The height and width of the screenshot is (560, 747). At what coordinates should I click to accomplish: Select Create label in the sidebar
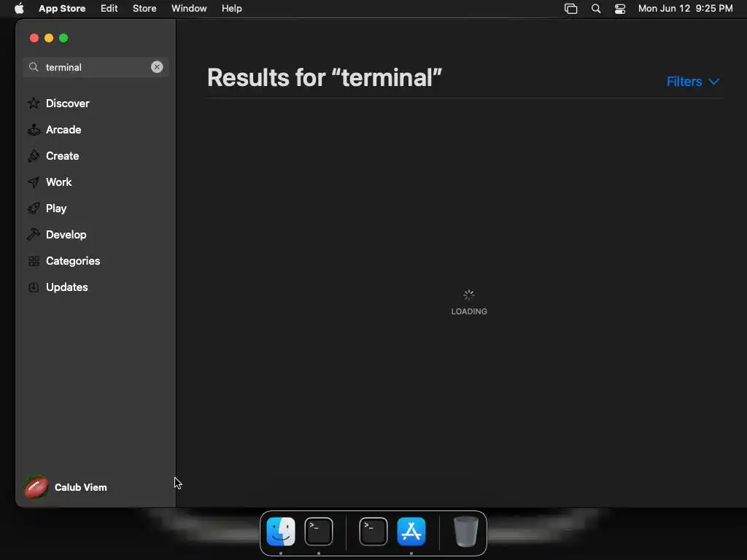tap(63, 156)
